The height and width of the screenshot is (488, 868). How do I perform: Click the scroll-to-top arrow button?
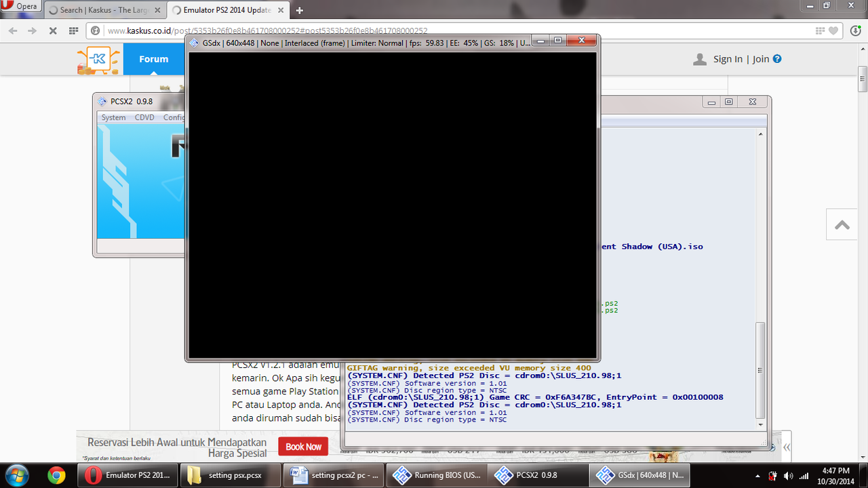(x=842, y=224)
